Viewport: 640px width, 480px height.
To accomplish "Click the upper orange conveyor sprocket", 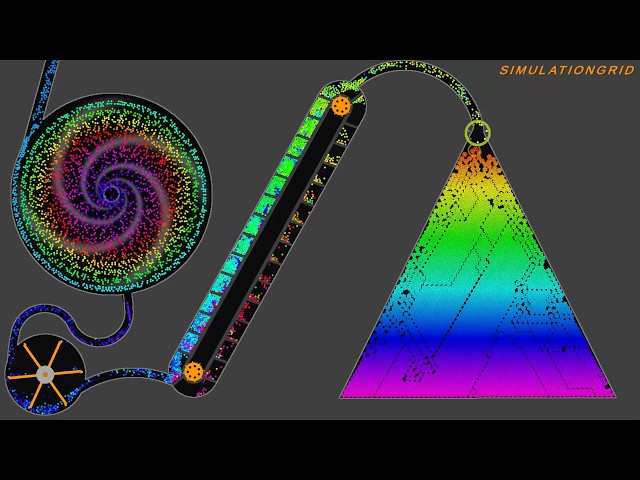I will tap(341, 106).
